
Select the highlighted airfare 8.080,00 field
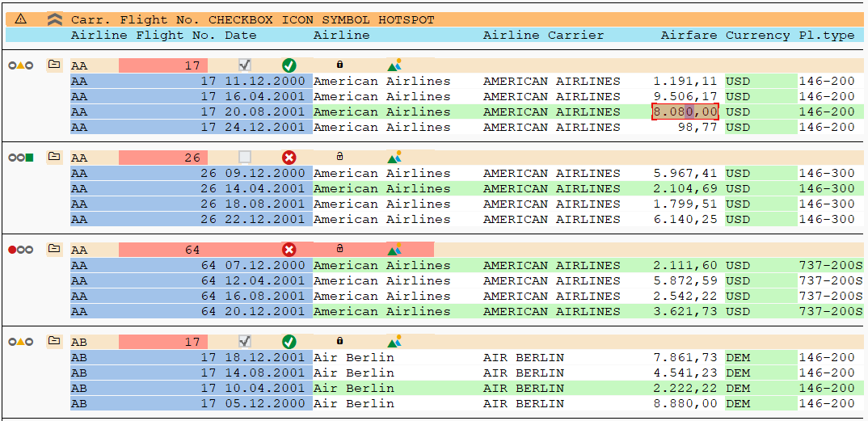(685, 112)
